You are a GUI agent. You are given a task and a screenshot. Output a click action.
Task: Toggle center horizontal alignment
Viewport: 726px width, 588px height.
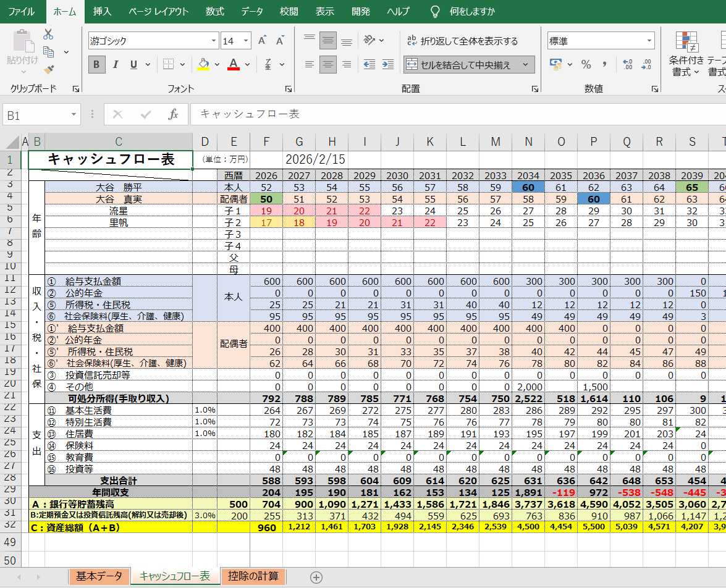328,64
